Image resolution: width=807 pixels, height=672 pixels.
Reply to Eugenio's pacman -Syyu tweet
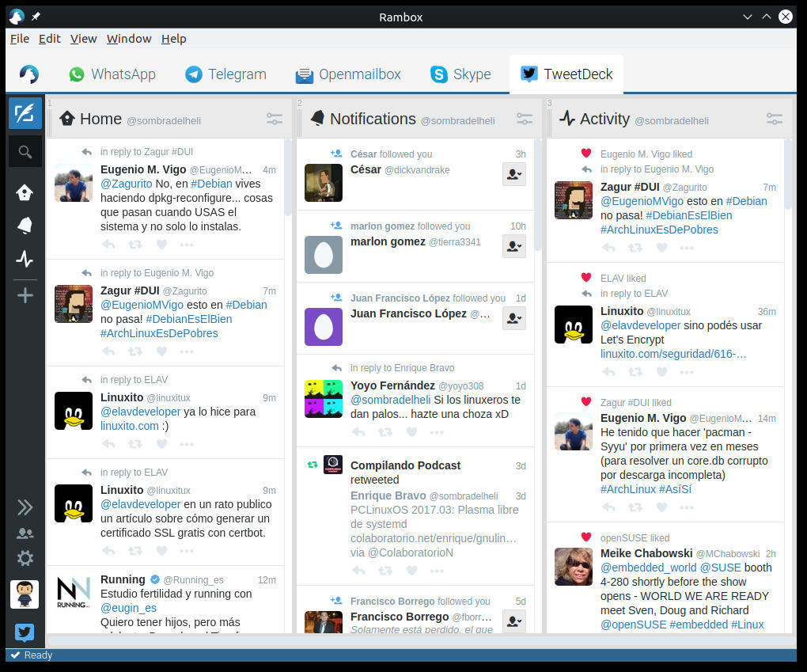click(608, 507)
